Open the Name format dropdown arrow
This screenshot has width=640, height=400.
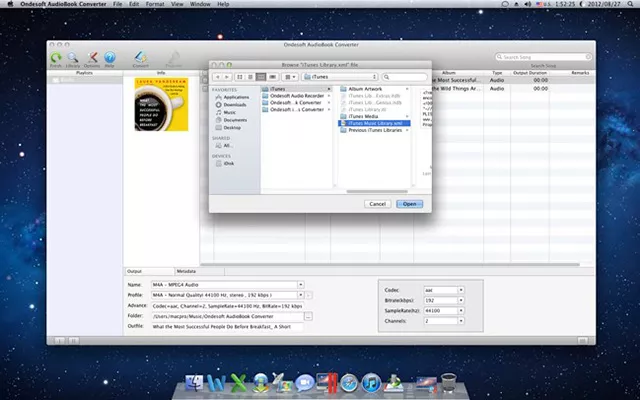301,284
